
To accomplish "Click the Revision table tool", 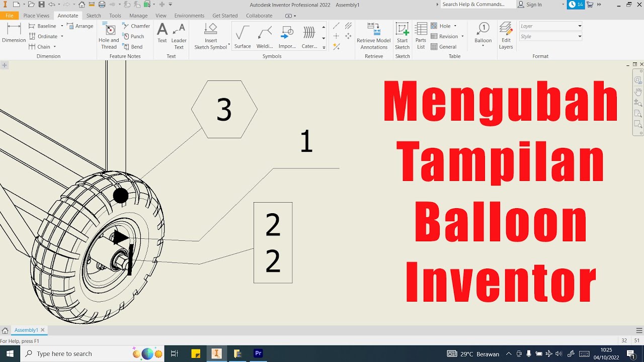I will [444, 36].
